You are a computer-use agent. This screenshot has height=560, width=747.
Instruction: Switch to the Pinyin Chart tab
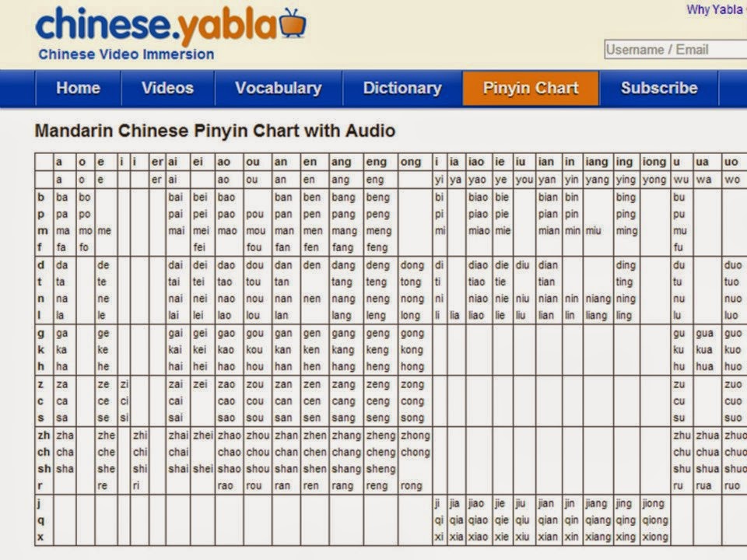tap(531, 88)
